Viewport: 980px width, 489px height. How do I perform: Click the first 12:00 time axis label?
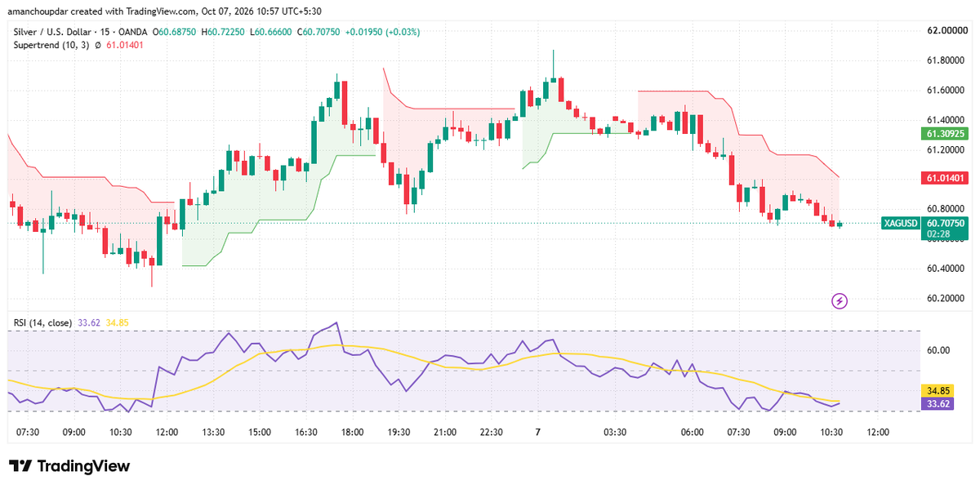pyautogui.click(x=167, y=432)
